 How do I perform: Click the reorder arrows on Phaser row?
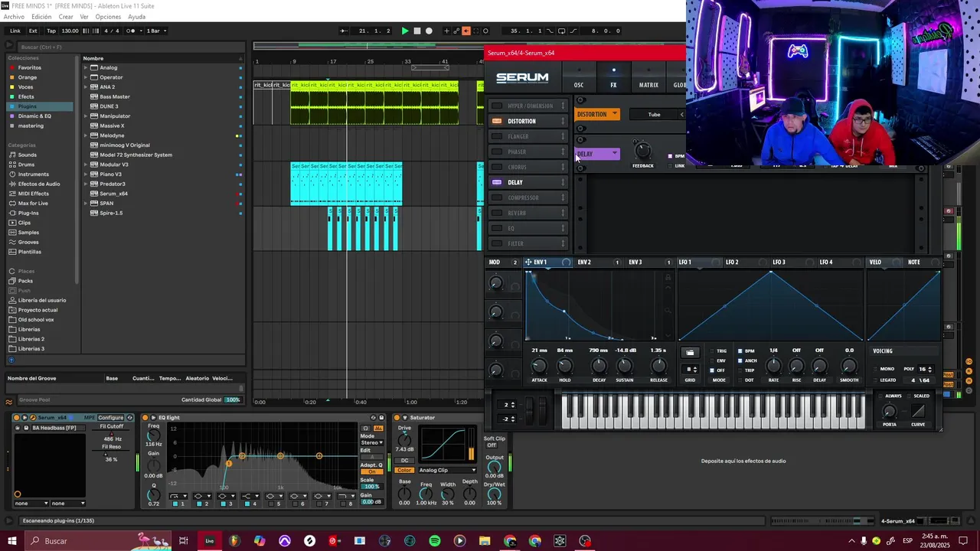[563, 152]
